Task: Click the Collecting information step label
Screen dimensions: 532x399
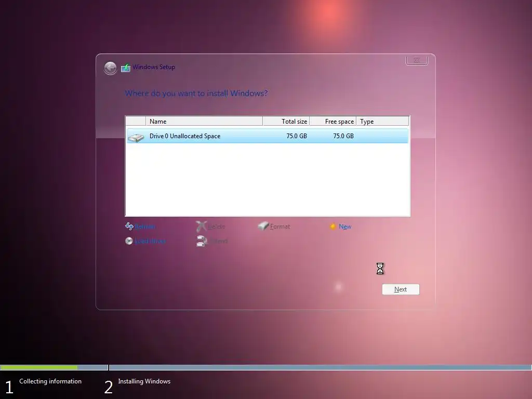Action: (50, 381)
